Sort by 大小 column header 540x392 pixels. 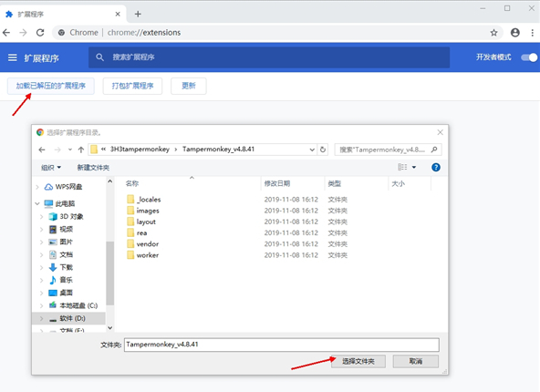coord(398,184)
